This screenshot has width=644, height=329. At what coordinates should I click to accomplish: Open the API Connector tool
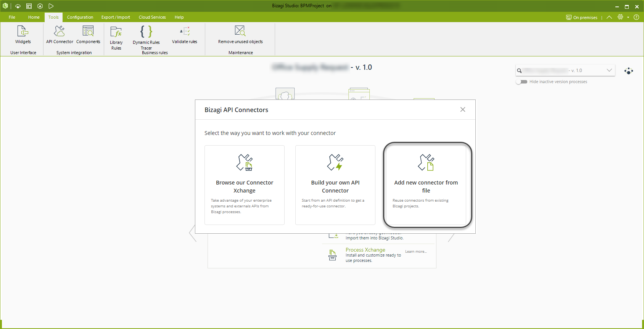click(x=60, y=35)
